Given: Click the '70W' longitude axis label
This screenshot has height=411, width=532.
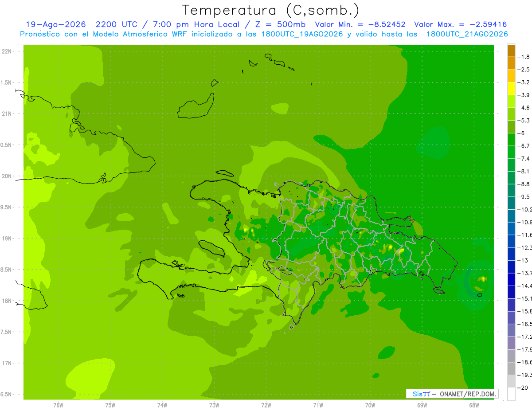Looking at the screenshot, I should [370, 405].
